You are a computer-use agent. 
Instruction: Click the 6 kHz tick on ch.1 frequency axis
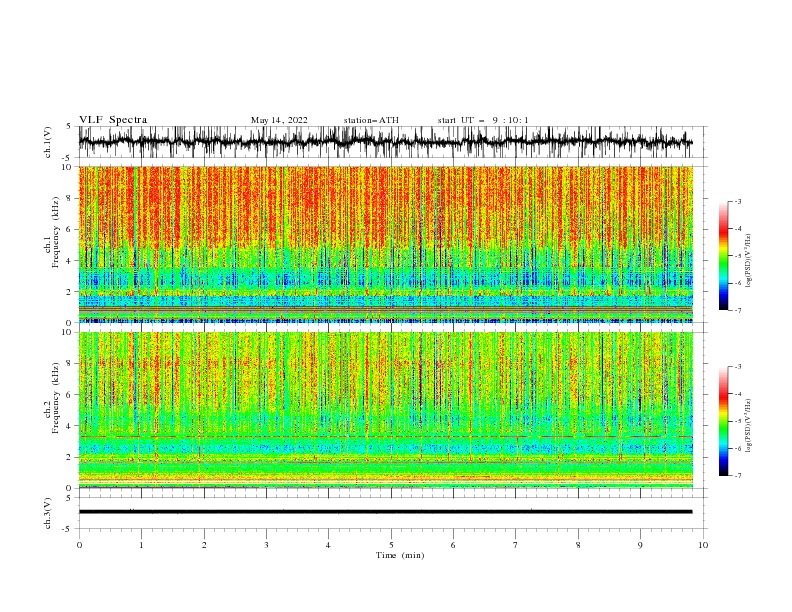coord(70,229)
